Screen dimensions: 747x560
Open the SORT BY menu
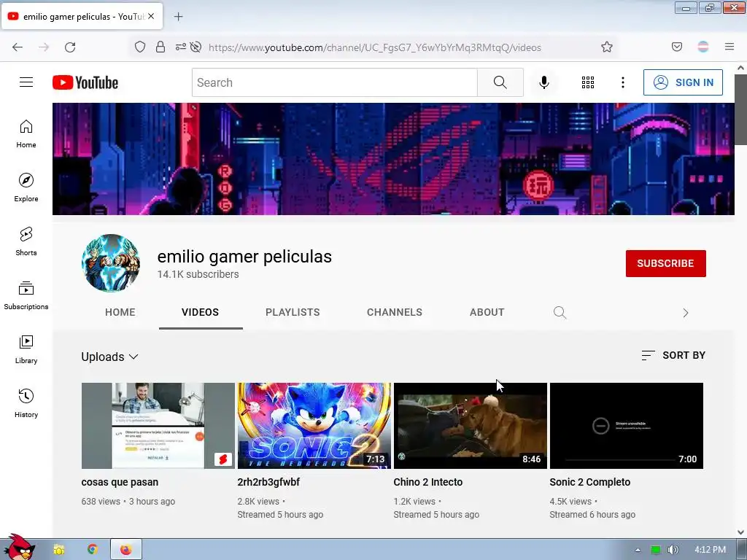pos(673,355)
